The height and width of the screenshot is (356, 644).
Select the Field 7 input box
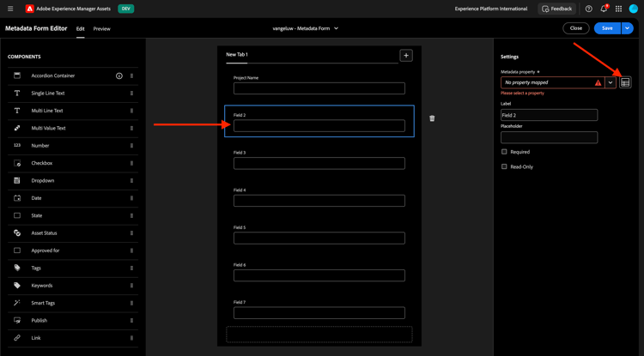click(319, 313)
